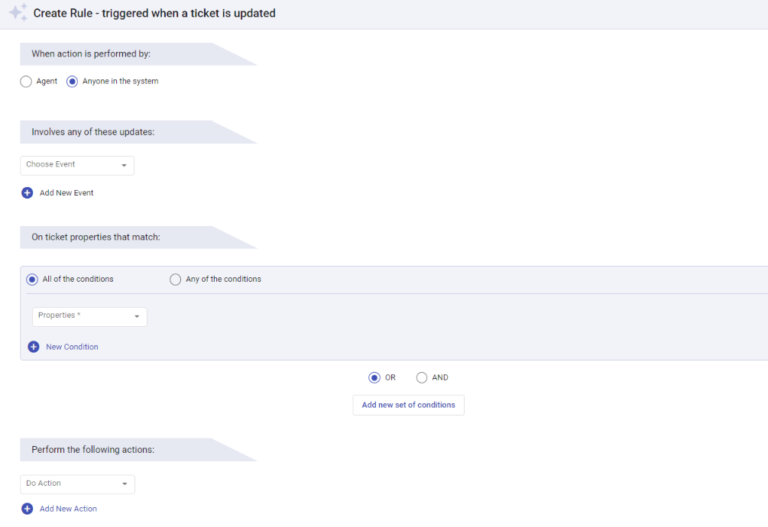Select the AND radio button
The image size is (768, 527).
[x=422, y=377]
